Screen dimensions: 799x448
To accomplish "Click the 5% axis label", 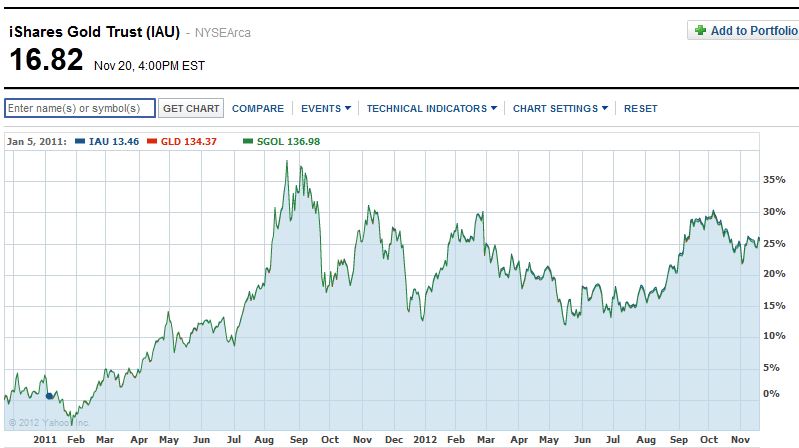I will [x=771, y=367].
